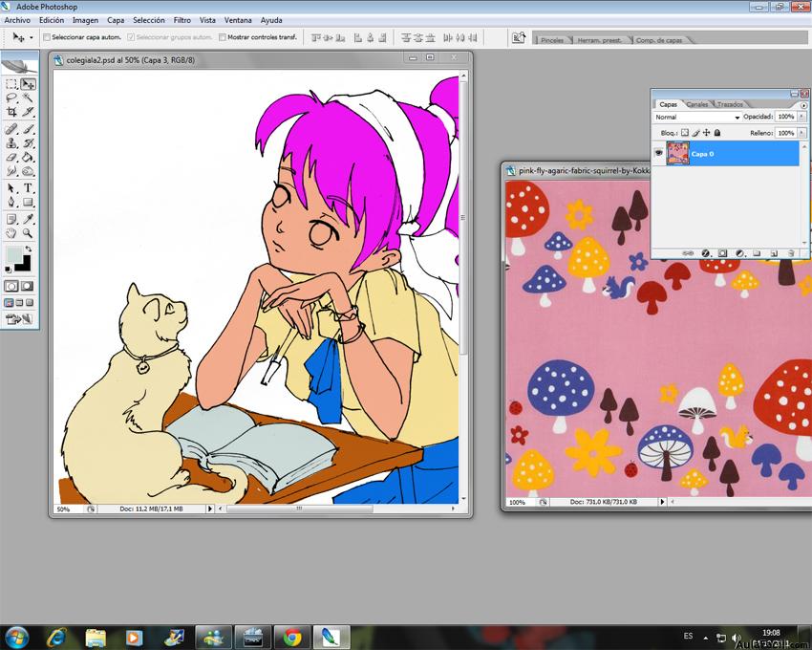
Task: Select the Move tool in toolbox
Action: 28,84
